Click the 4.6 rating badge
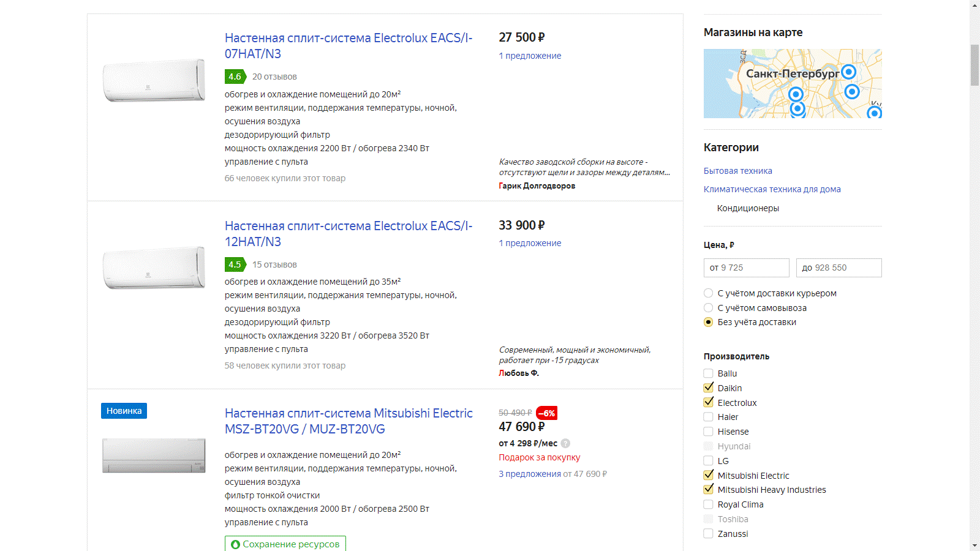Viewport: 980px width, 551px height. pyautogui.click(x=235, y=77)
